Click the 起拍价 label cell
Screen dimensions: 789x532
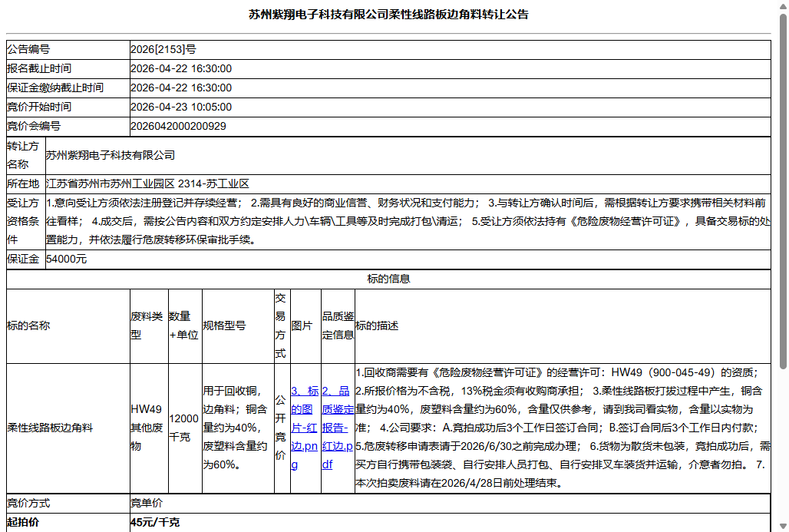[68, 523]
